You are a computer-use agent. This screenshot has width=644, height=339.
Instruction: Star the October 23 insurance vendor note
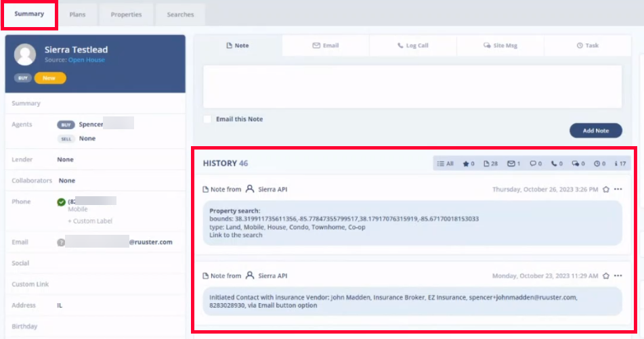pyautogui.click(x=606, y=276)
